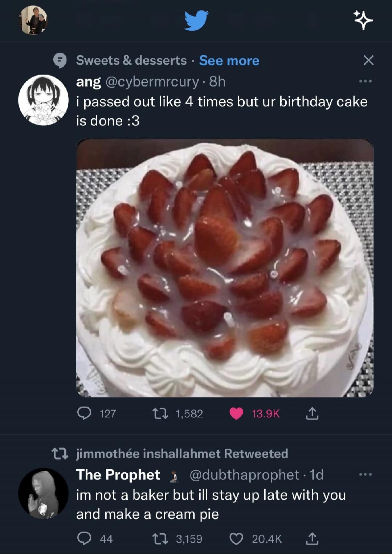Unlike ang's tweet with 13.9K likes

(x=237, y=413)
